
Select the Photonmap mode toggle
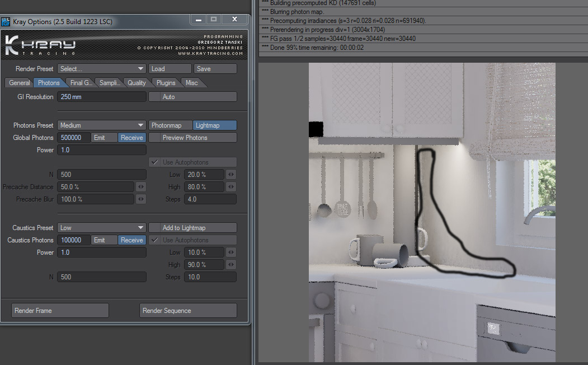tap(171, 125)
